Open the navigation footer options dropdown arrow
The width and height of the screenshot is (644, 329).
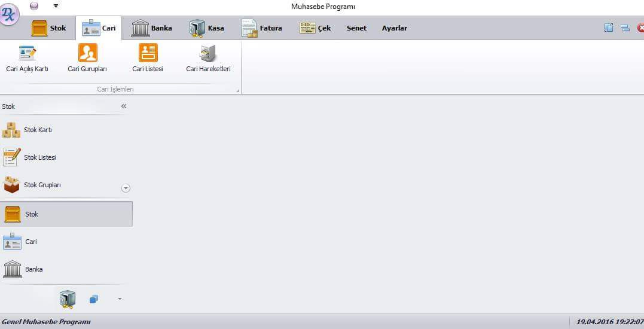pyautogui.click(x=120, y=298)
